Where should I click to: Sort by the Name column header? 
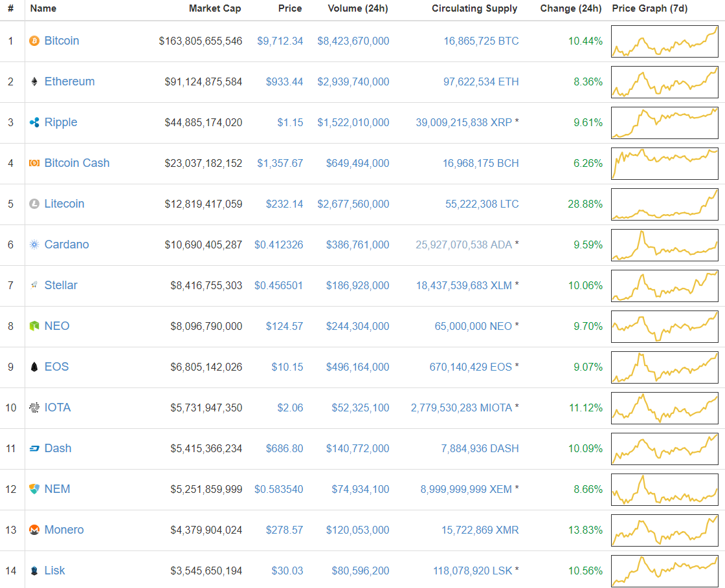43,8
